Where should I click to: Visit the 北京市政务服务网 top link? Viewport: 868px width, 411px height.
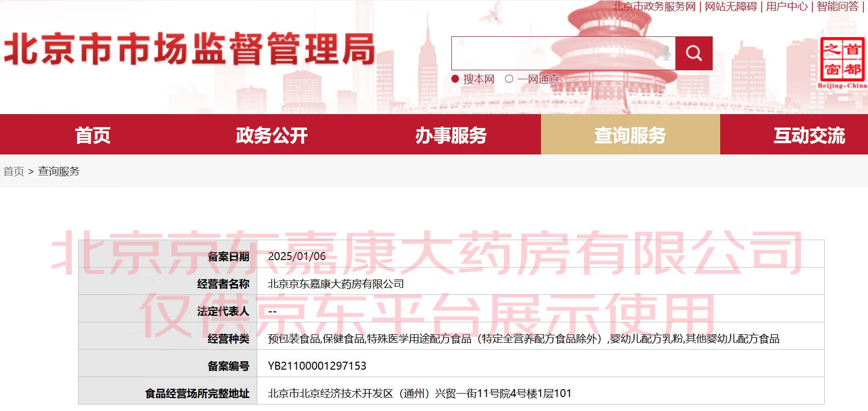click(x=654, y=6)
